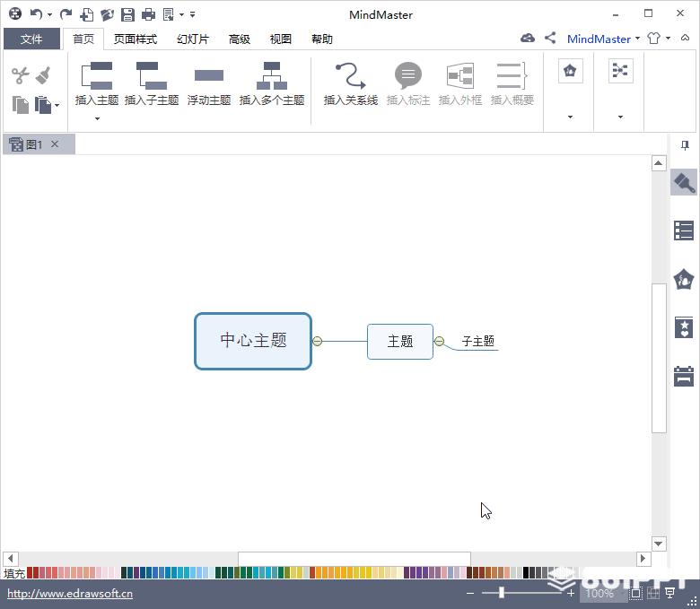Open the paste options dropdown arrow
700x609 pixels.
(57, 105)
